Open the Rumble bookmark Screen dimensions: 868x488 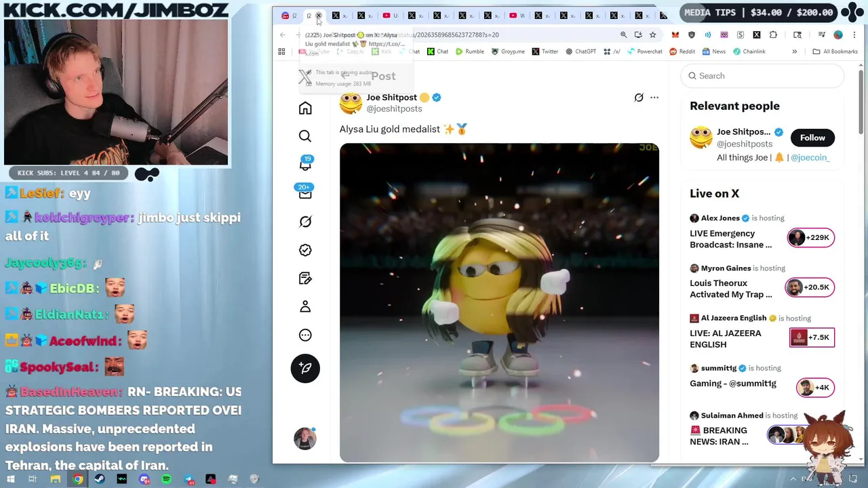coord(470,52)
